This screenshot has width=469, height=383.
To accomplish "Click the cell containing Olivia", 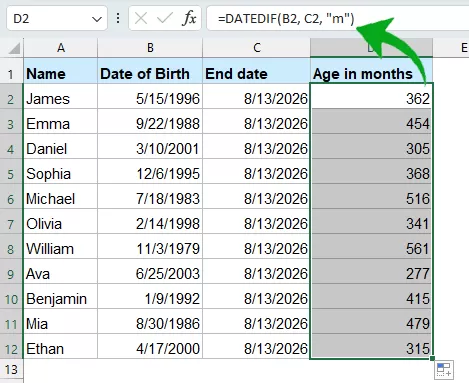I will tap(60, 221).
